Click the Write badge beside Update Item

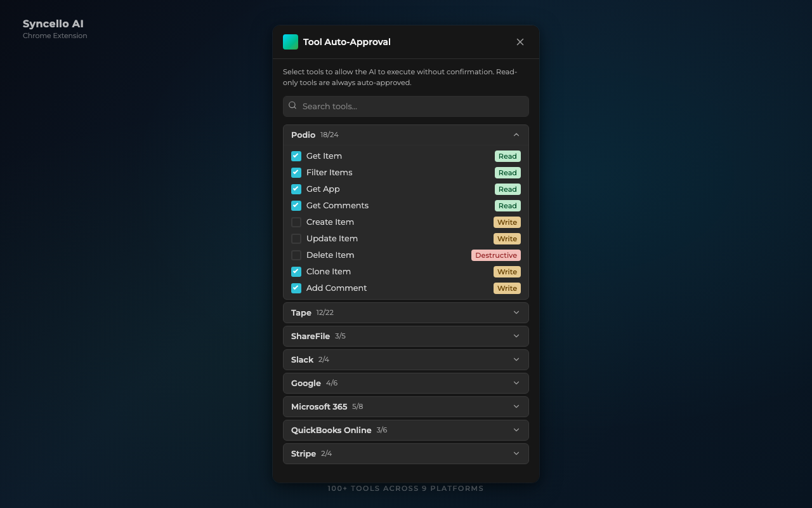click(x=507, y=239)
